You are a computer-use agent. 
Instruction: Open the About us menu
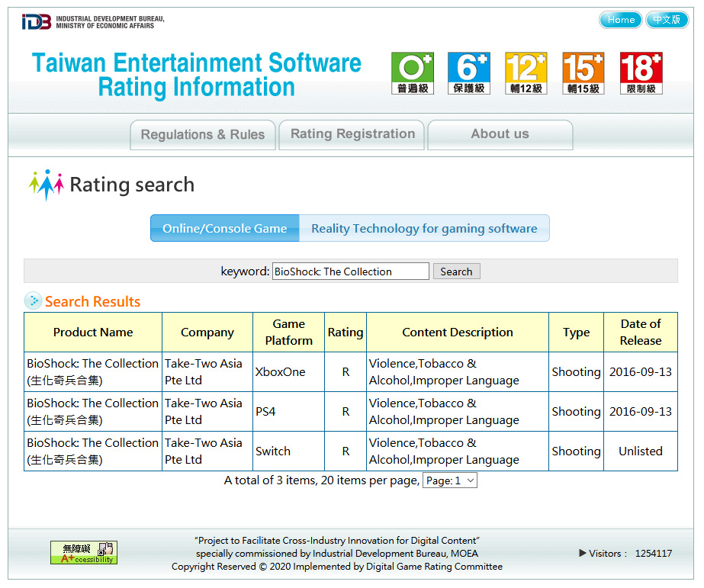pos(500,134)
